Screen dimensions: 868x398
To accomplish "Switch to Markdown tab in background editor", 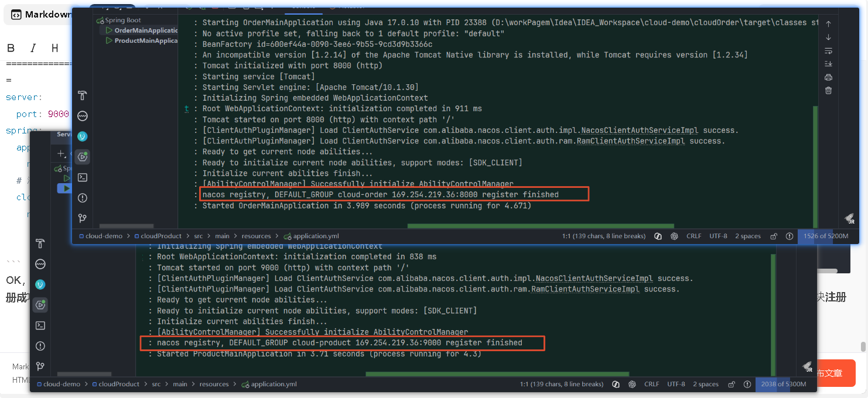I will [x=42, y=15].
